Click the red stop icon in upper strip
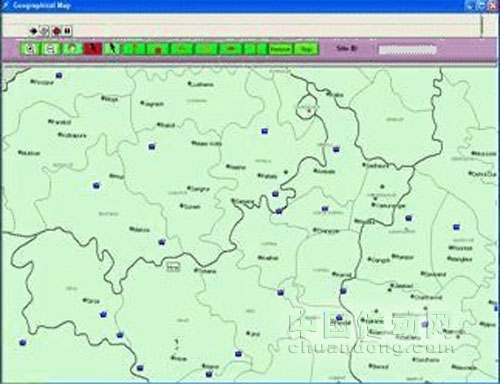This screenshot has width=500, height=384. coord(56,31)
